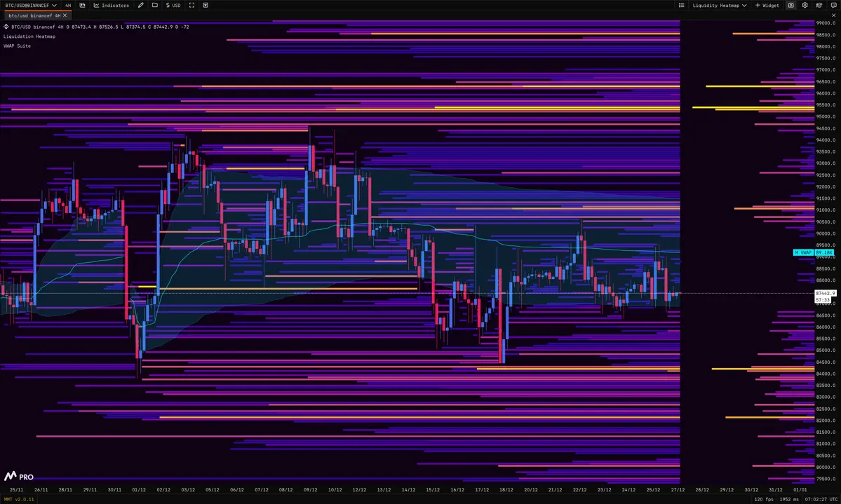Click the 99000.0 price axis label
The width and height of the screenshot is (841, 504).
pyautogui.click(x=825, y=23)
